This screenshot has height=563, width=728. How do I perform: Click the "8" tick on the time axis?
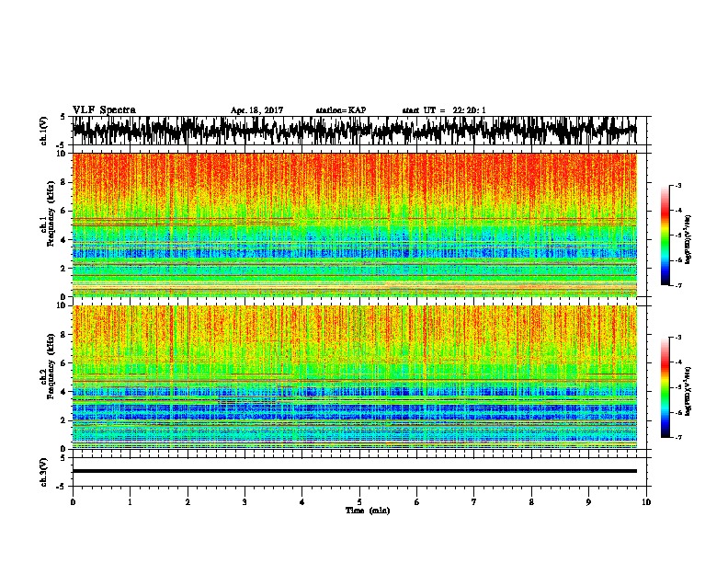531,502
